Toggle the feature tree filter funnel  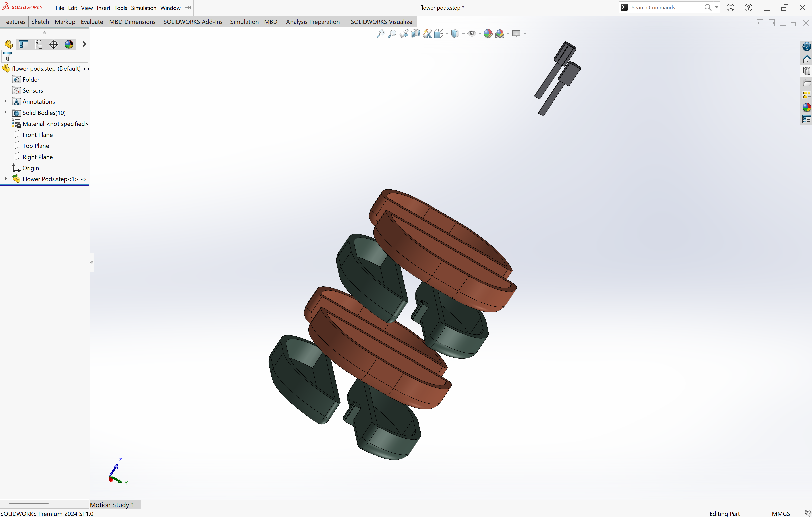pos(8,56)
